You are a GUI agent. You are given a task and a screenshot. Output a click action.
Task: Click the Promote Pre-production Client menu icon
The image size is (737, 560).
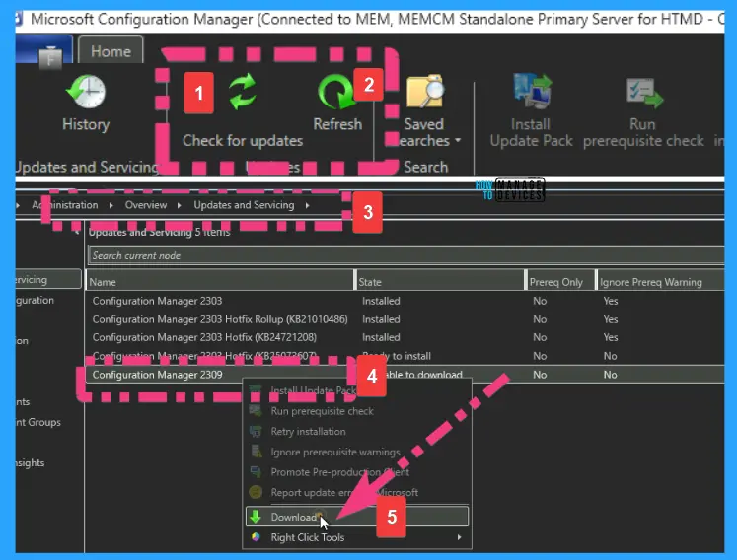pos(256,471)
